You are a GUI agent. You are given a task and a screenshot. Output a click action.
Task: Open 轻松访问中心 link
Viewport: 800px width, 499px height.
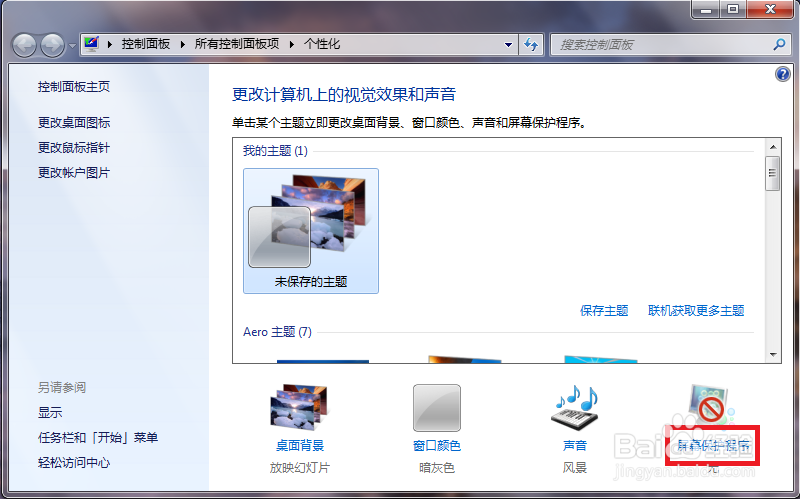click(74, 462)
